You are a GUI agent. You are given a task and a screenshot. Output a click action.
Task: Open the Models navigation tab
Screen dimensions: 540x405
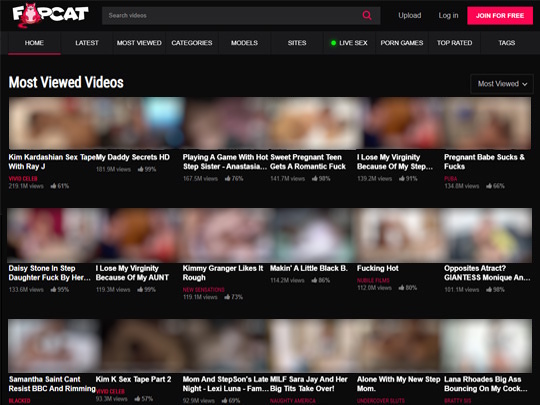244,43
